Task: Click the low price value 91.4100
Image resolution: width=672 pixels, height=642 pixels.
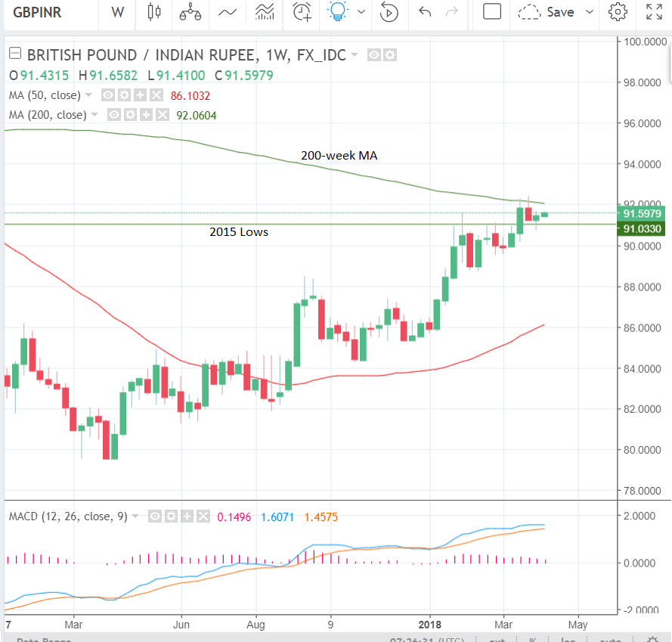Action: click(x=181, y=76)
